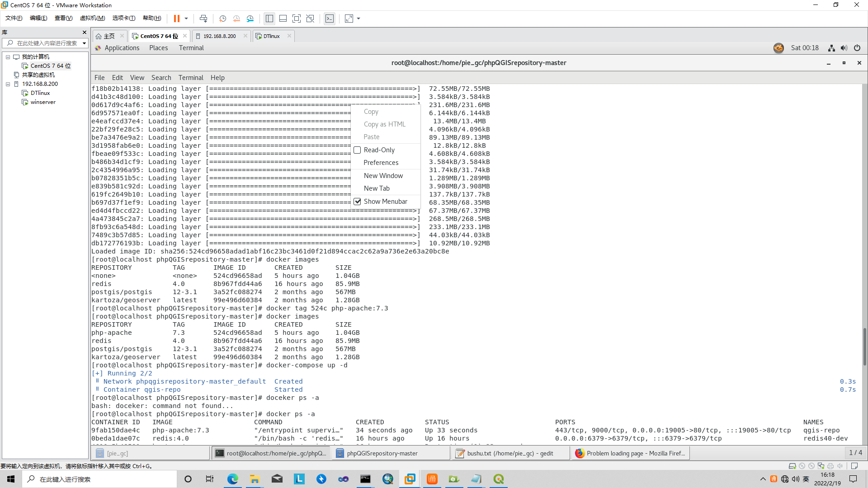Switch to the DTlinux tab
The image size is (868, 488).
[x=272, y=36]
